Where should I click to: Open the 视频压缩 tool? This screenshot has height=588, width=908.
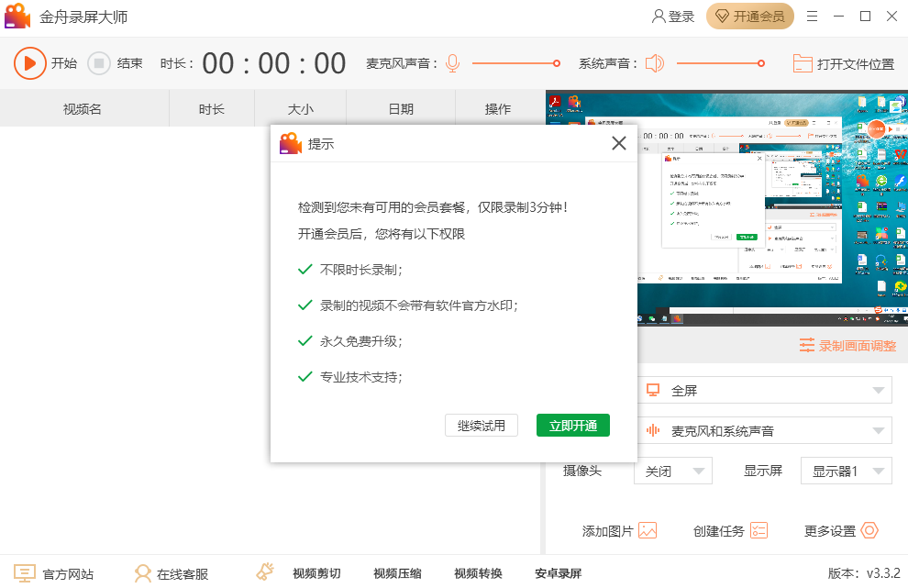pyautogui.click(x=397, y=573)
